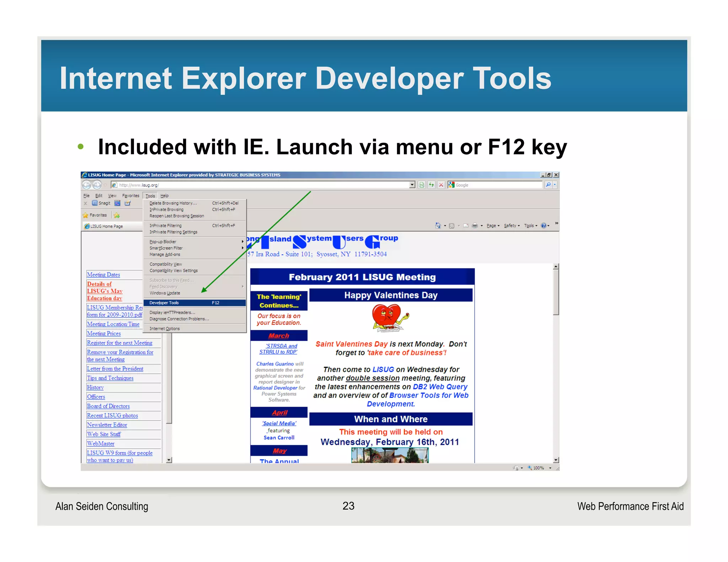Click the browser Back arrow button
Viewport: 728px width, 562px height.
pyautogui.click(x=86, y=185)
